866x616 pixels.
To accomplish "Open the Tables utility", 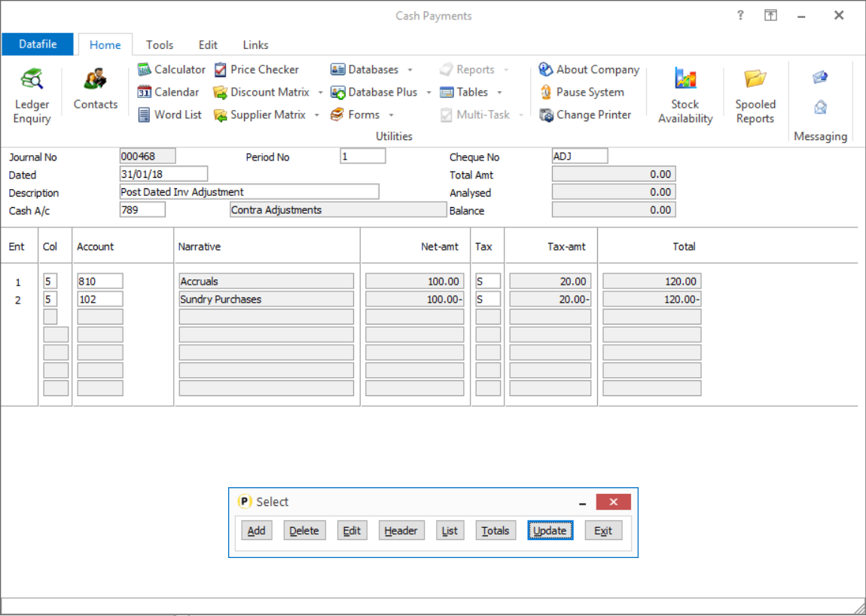I will point(464,93).
